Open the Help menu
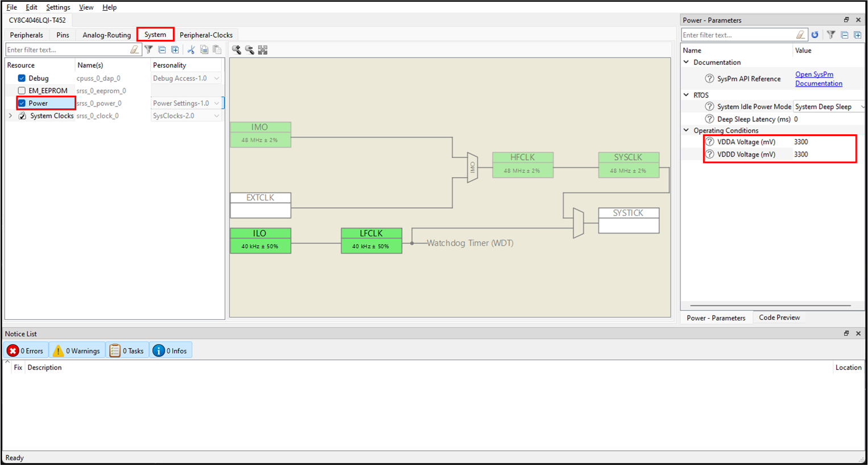 click(109, 7)
